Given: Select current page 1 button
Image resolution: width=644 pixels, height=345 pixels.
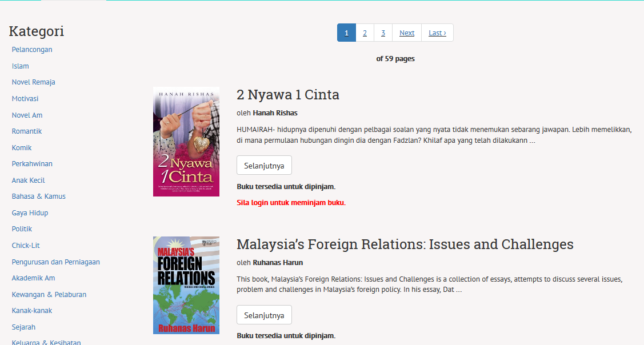Looking at the screenshot, I should (x=346, y=33).
